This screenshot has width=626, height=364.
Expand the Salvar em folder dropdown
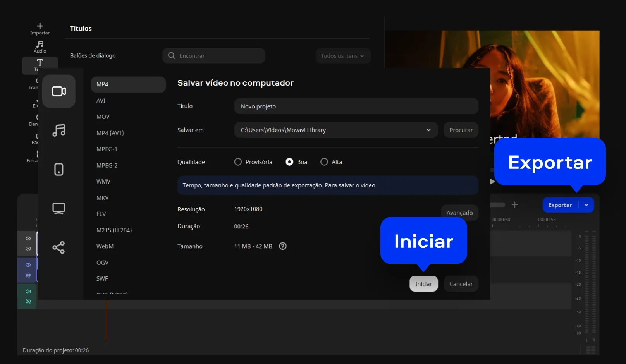click(x=428, y=130)
